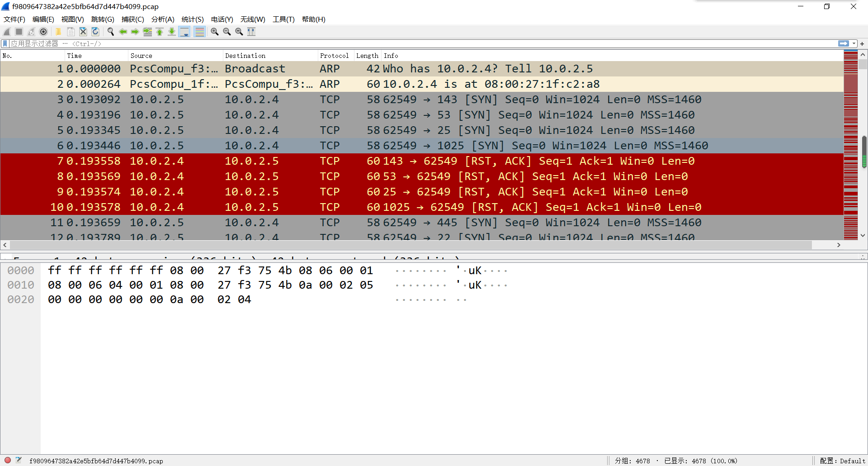Open expert info via red status circle
Screen dimensions: 868x466
tap(8, 460)
